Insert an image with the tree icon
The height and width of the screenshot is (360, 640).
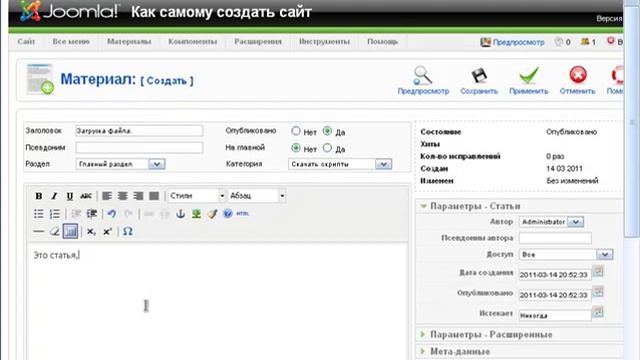click(196, 214)
